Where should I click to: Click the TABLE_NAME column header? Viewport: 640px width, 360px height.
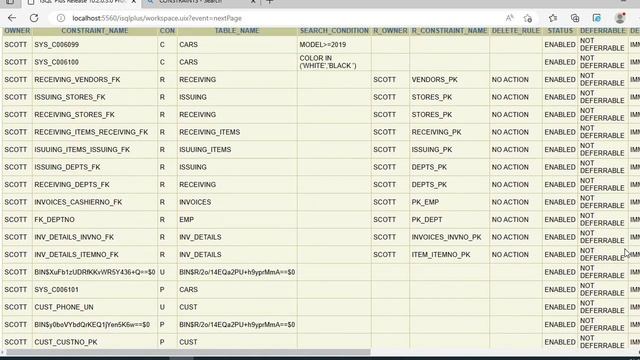[x=237, y=31]
